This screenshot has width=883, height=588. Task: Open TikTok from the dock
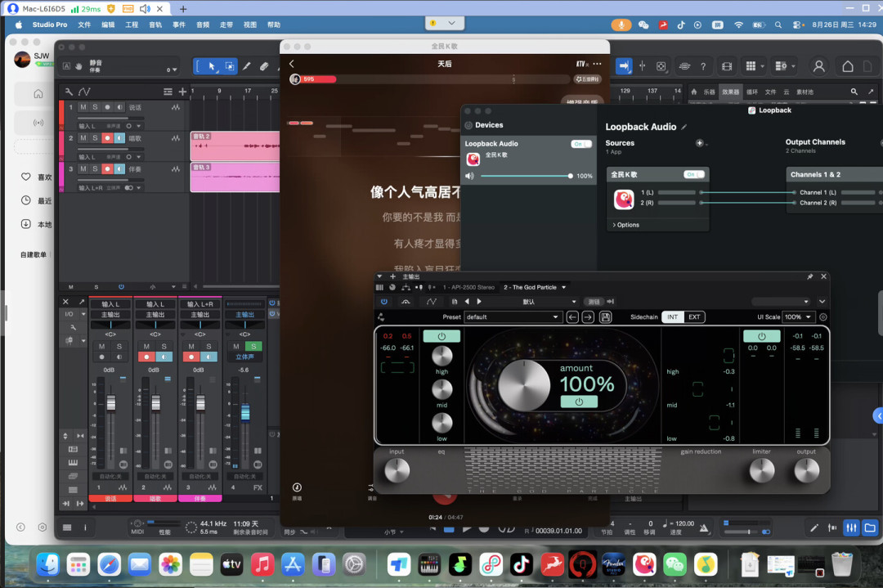[x=521, y=563]
